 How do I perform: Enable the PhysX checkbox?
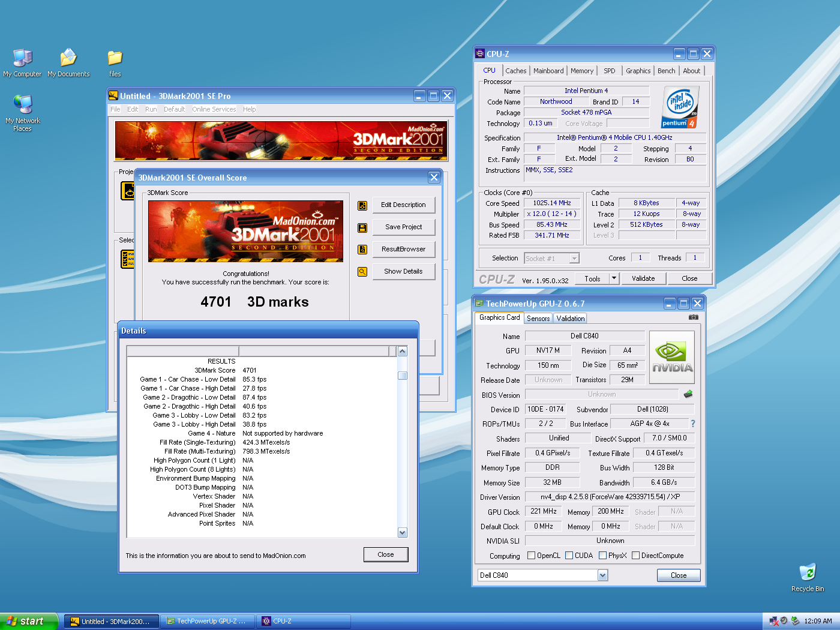pos(602,556)
